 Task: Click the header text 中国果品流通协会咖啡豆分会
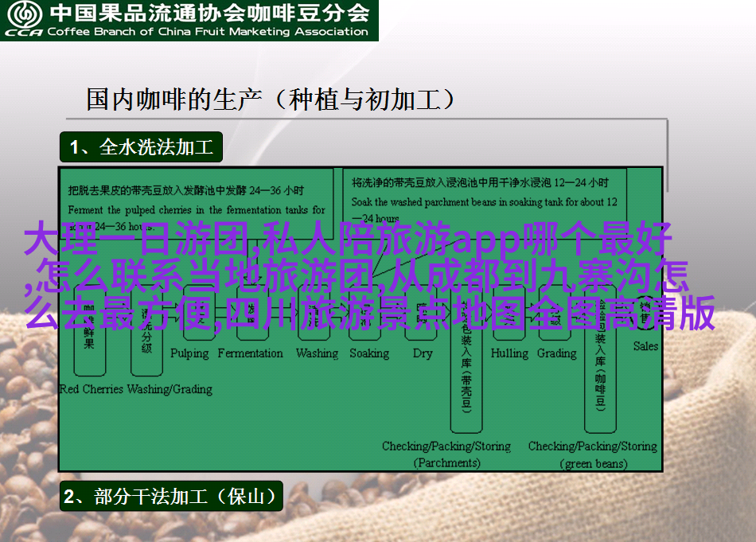(209, 13)
